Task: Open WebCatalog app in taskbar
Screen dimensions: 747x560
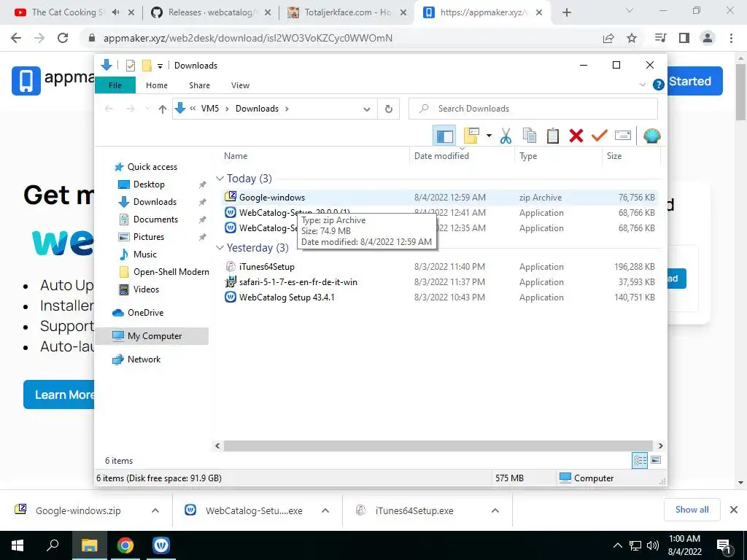Action: point(161,545)
